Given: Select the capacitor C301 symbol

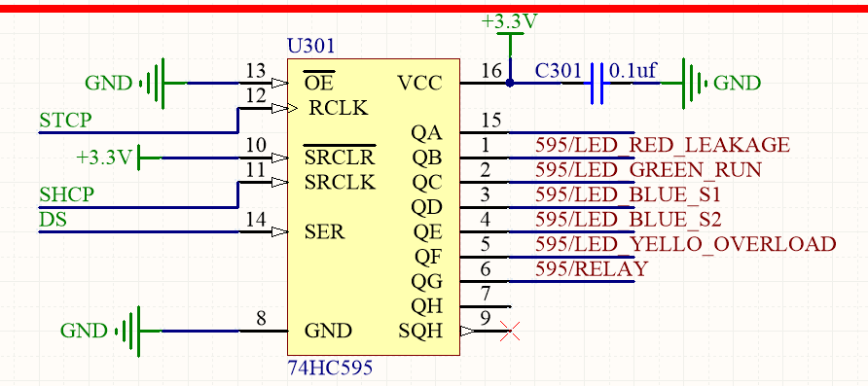Looking at the screenshot, I should pyautogui.click(x=597, y=83).
